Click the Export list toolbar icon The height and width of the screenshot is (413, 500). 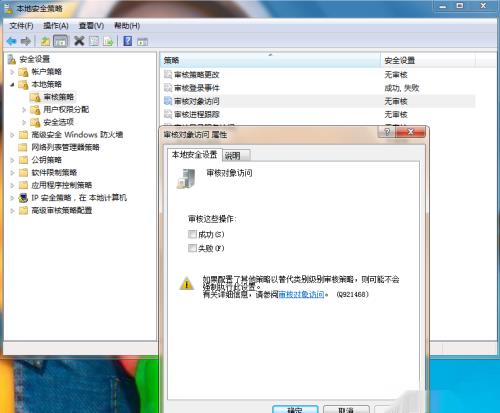[x=108, y=41]
